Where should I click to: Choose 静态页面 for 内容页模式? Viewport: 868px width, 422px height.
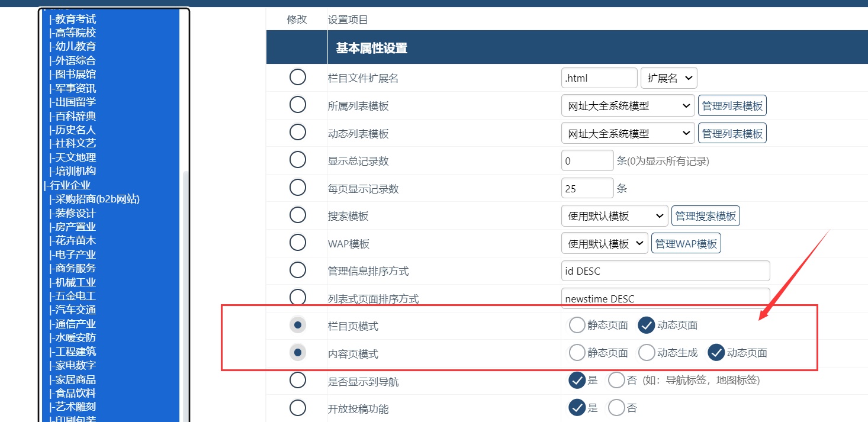pyautogui.click(x=577, y=353)
